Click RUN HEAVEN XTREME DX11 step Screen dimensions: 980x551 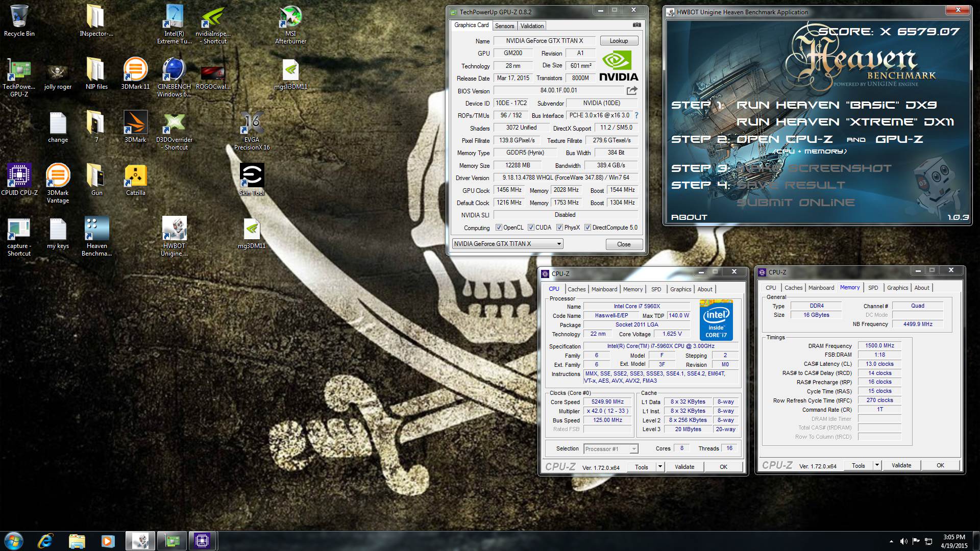point(845,122)
